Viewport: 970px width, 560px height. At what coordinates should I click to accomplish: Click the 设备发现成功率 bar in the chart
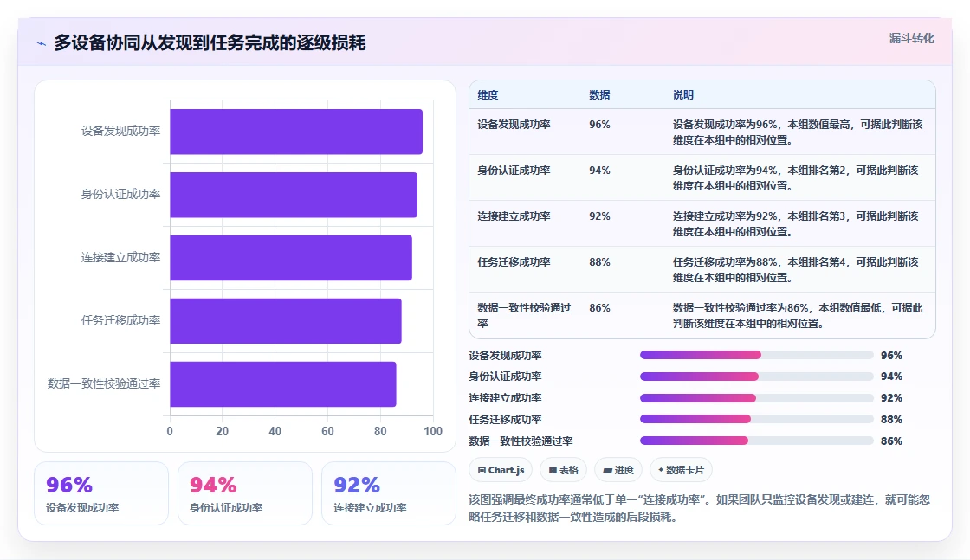(x=296, y=132)
